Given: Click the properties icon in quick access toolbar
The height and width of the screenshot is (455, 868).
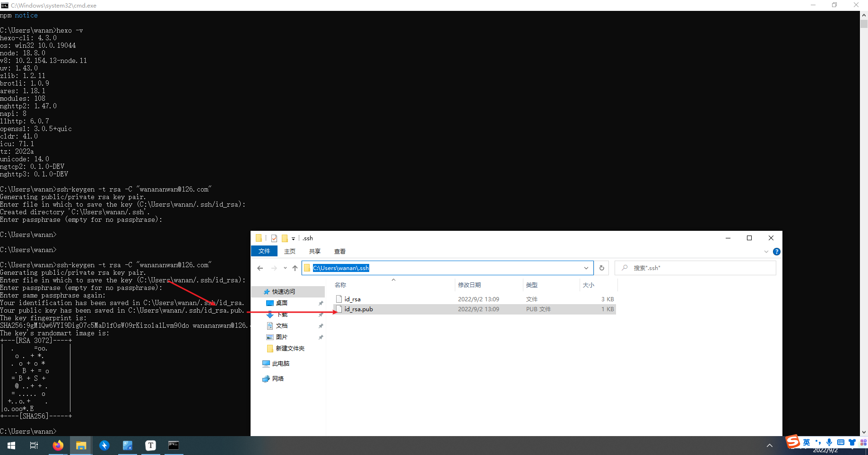Looking at the screenshot, I should (274, 238).
